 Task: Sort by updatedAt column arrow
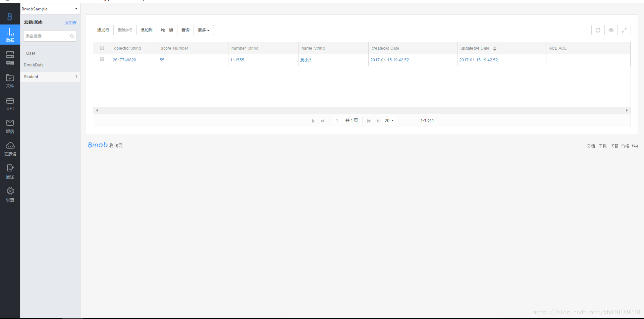click(x=495, y=49)
